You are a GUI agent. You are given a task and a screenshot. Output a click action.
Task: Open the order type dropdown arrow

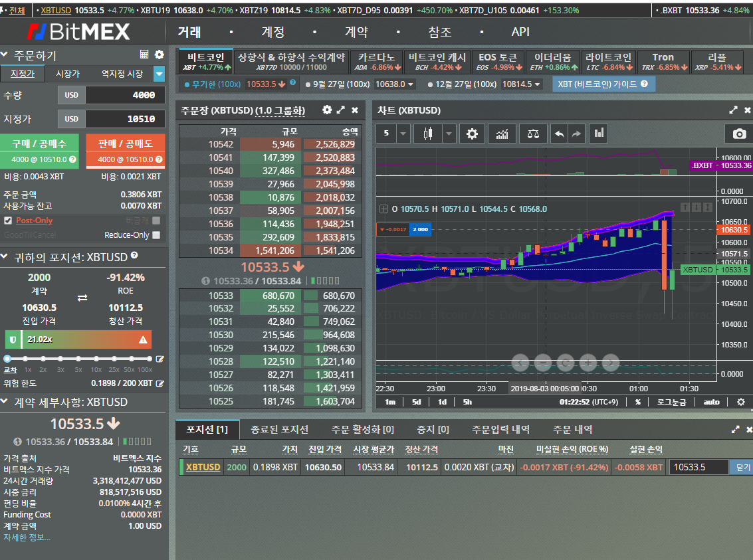coord(159,74)
